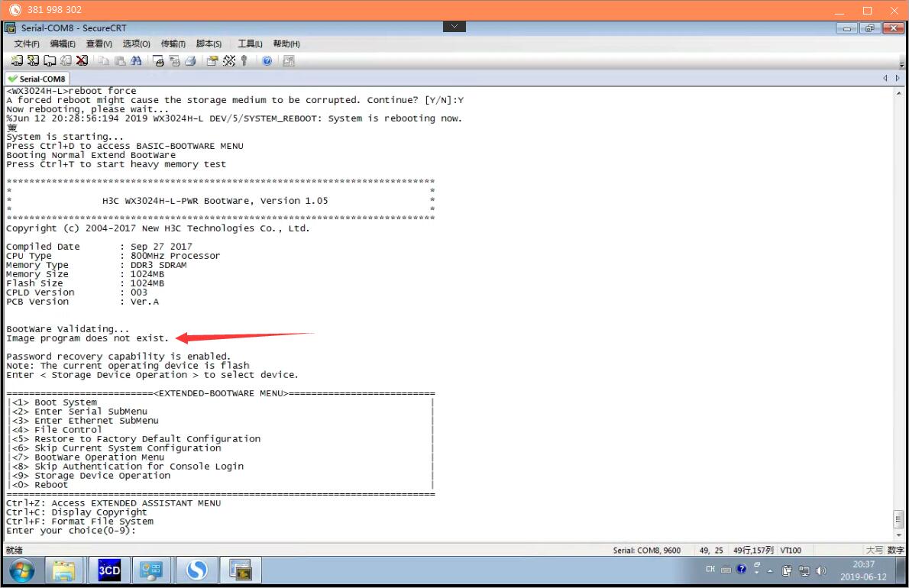Viewport: 909px width, 588px height.
Task: Open File Explorer from the taskbar
Action: [x=63, y=570]
